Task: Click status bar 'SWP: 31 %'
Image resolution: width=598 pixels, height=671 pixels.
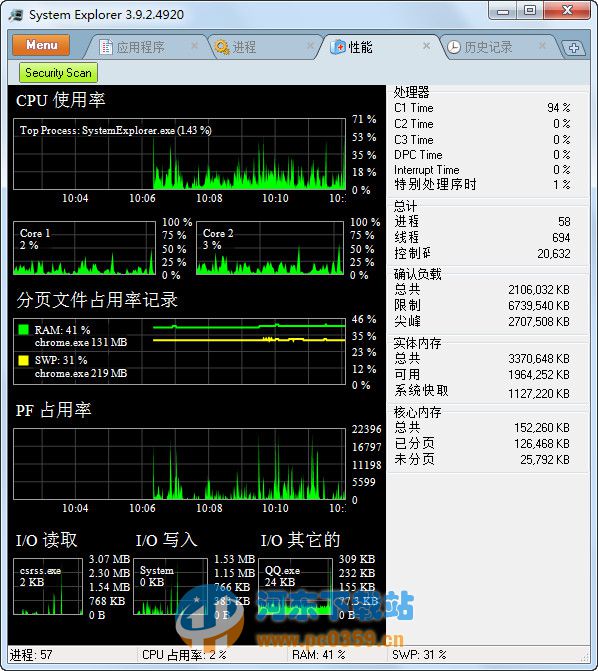Action: pyautogui.click(x=419, y=655)
